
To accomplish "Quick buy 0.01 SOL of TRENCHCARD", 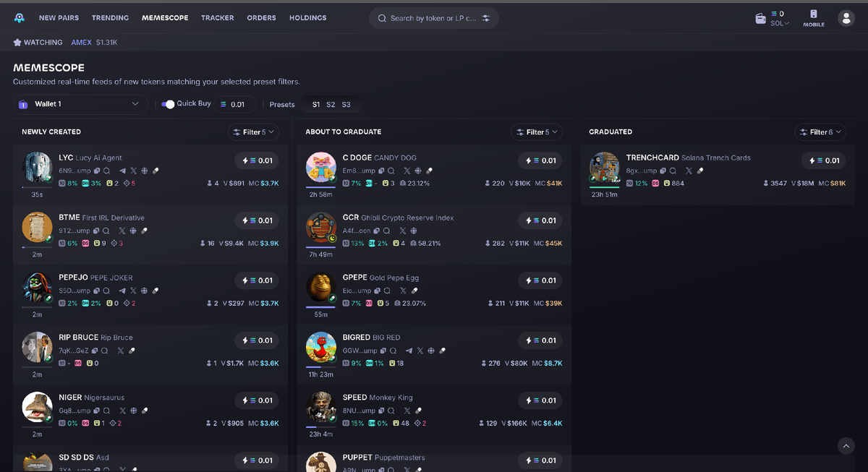I will (825, 160).
